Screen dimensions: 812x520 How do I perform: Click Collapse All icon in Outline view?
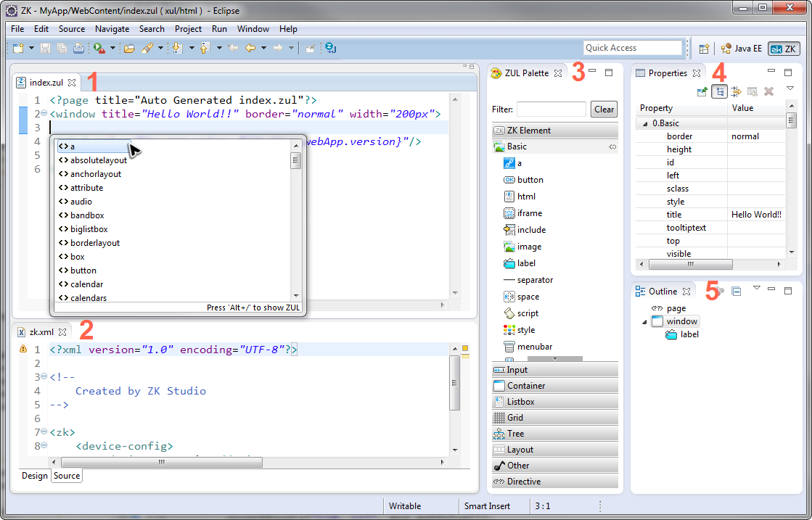(x=736, y=292)
